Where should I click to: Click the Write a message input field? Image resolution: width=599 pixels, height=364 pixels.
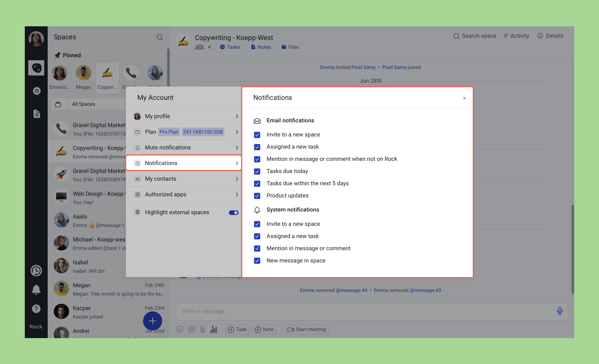click(362, 311)
